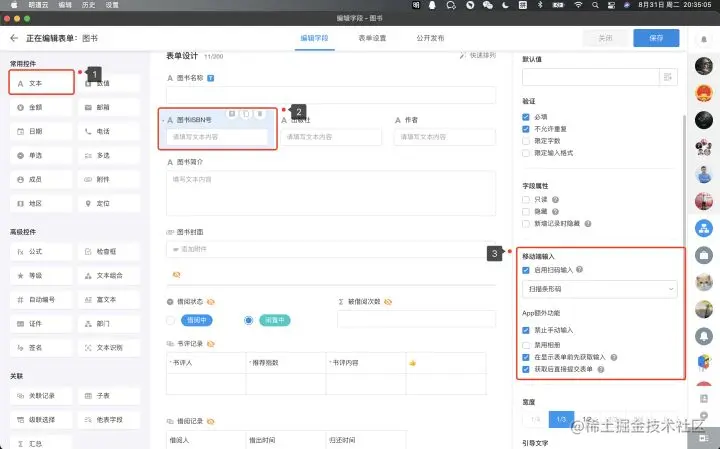Select the teal 闲置中 radio option
Viewport: 720px width, 449px height.
[248, 320]
